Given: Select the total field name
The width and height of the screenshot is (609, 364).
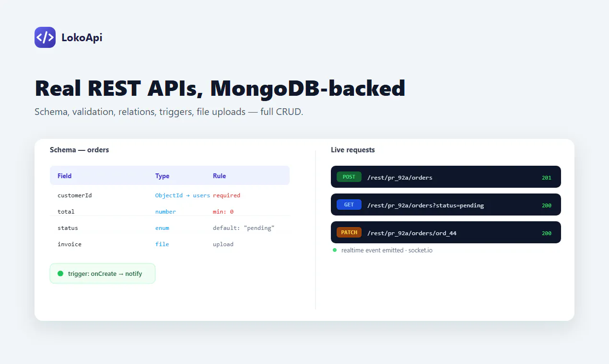Looking at the screenshot, I should [66, 212].
